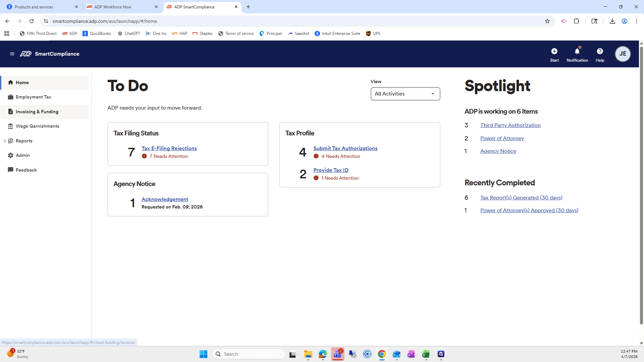
Task: Click the Start plus icon
Action: [554, 51]
